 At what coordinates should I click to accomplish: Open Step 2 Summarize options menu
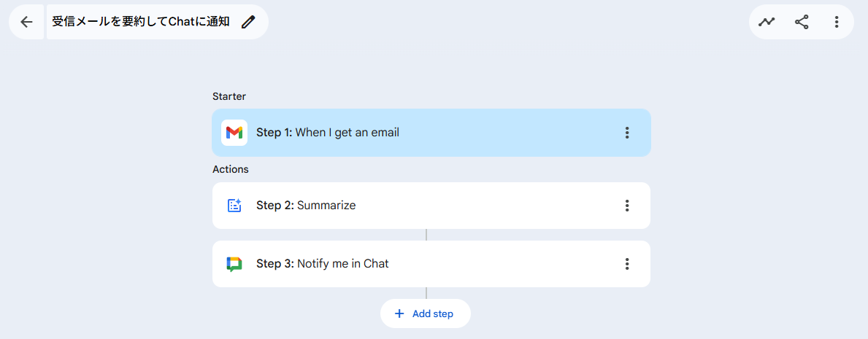[x=626, y=206]
